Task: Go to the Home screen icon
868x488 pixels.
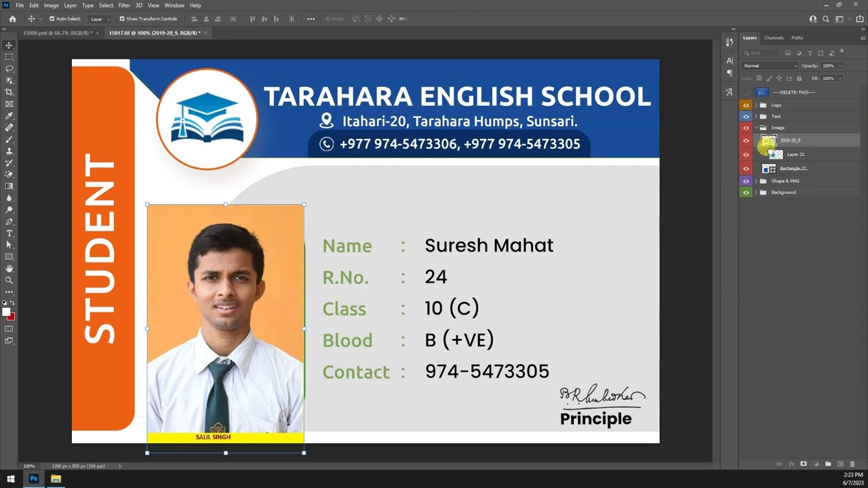Action: point(12,19)
